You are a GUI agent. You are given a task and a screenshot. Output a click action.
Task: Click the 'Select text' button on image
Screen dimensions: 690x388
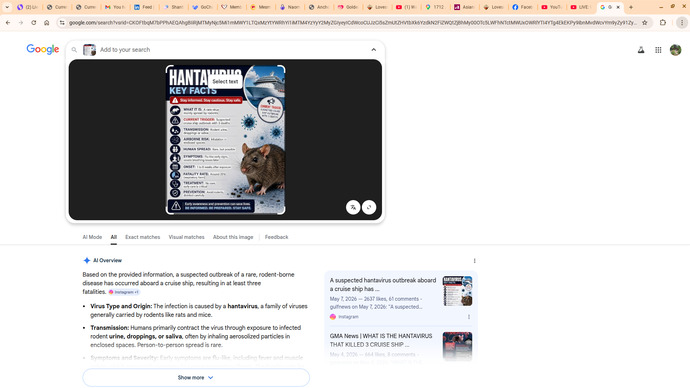pos(225,81)
